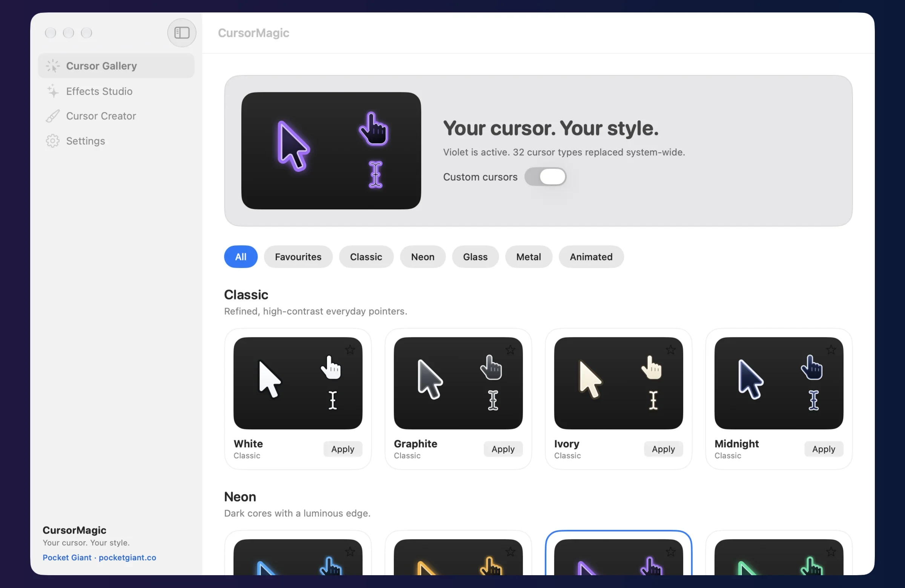Click the Cursor Creator brush icon
The image size is (905, 588).
[x=52, y=116]
